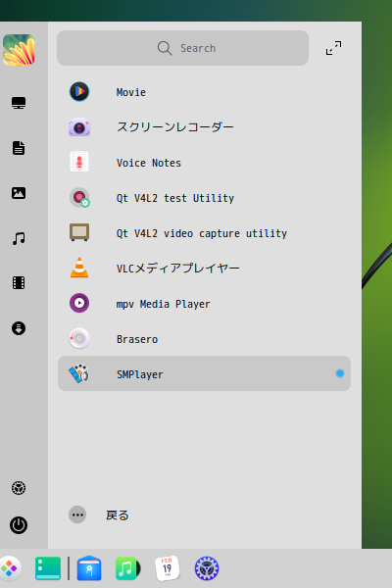Switch launcher to fullscreen mode
This screenshot has width=392, height=588.
click(x=333, y=48)
